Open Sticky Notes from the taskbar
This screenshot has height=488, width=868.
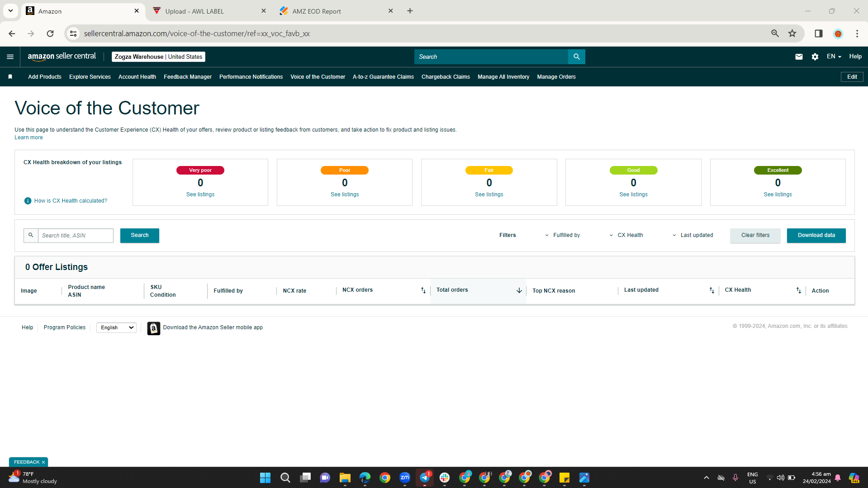(x=564, y=478)
